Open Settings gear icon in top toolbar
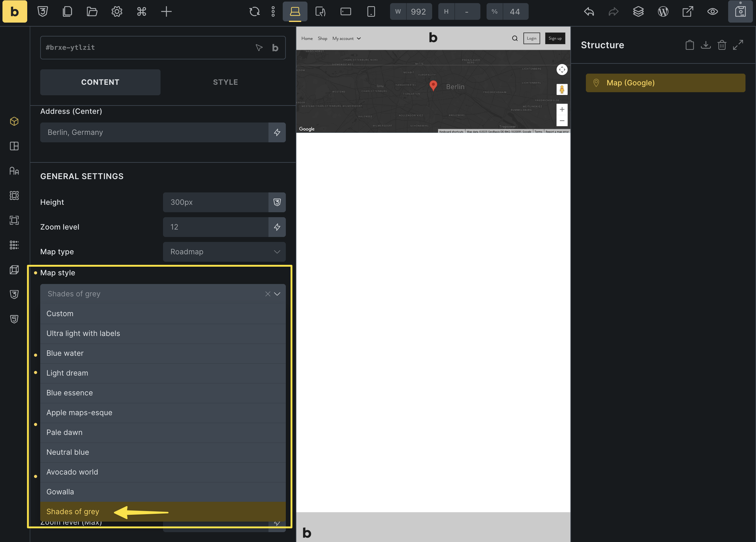 pos(117,12)
